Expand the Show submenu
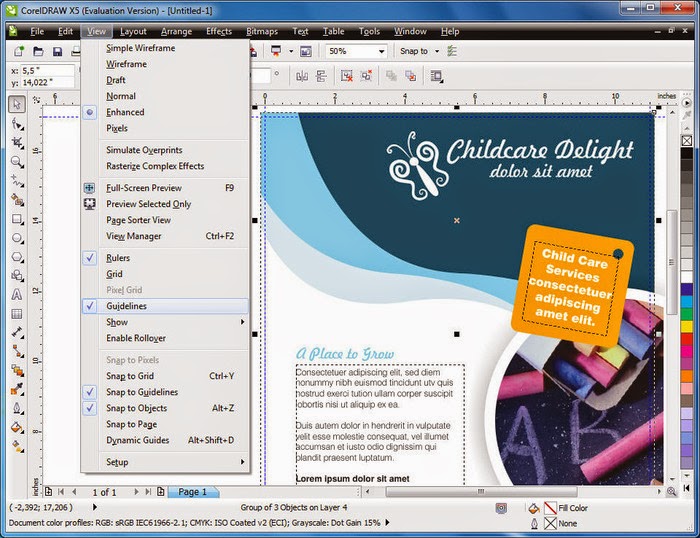This screenshot has height=538, width=700. click(x=165, y=322)
